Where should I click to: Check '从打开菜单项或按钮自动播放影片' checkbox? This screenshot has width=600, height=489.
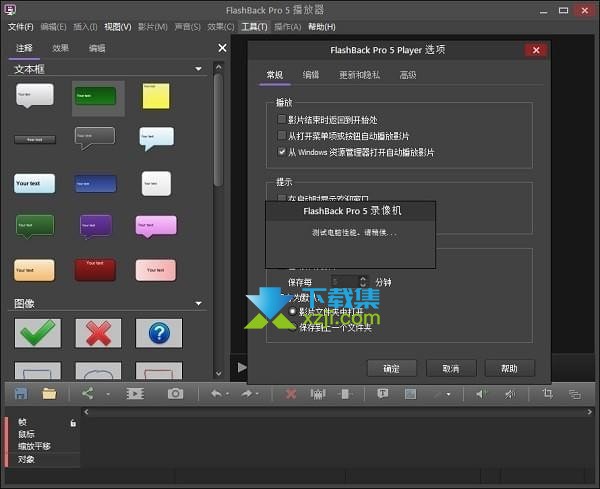pos(282,135)
